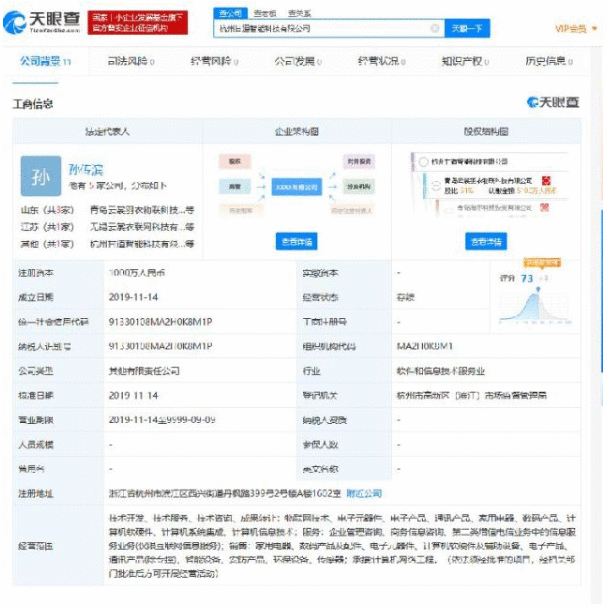This screenshot has height=608, width=607.
Task: Select the 查公司 search tab
Action: click(x=230, y=13)
